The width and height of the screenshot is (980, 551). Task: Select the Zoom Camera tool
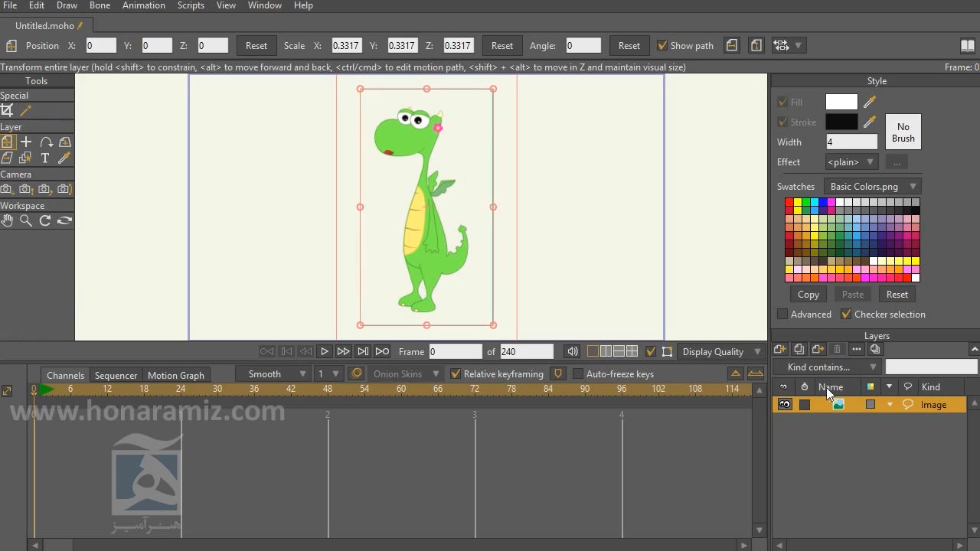pos(26,189)
